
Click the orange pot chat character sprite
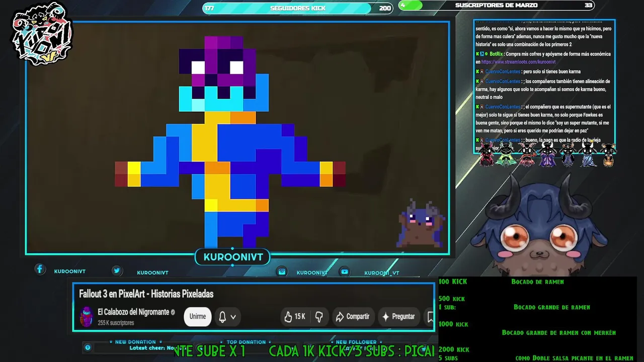608,154
